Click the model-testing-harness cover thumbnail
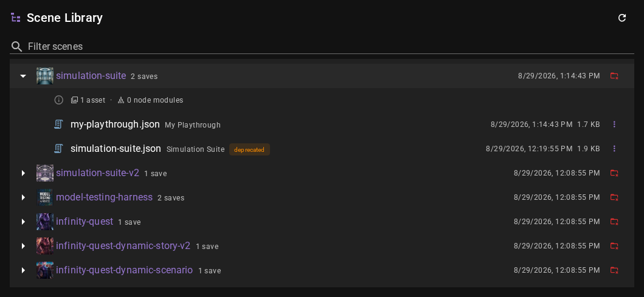644x297 pixels. 45,197
